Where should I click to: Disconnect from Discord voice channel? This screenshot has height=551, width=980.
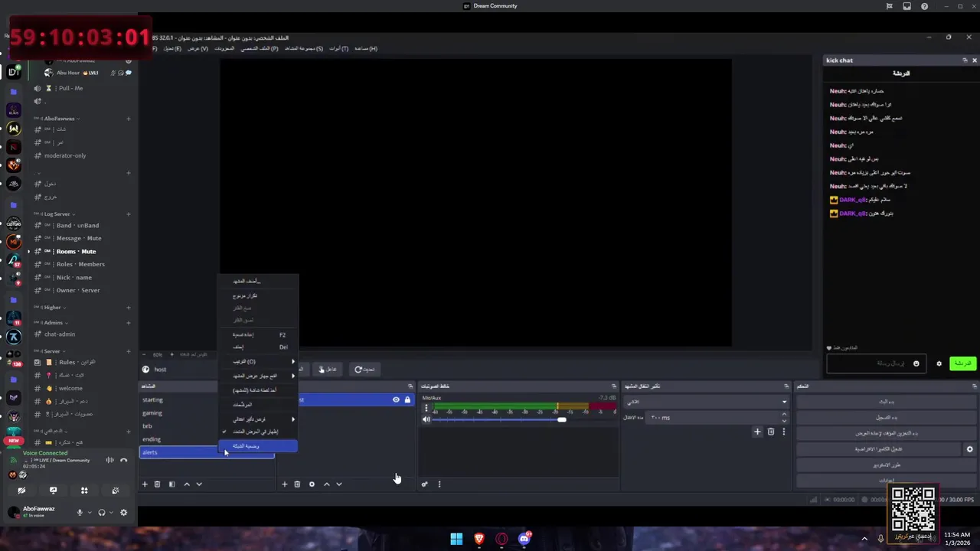click(123, 460)
